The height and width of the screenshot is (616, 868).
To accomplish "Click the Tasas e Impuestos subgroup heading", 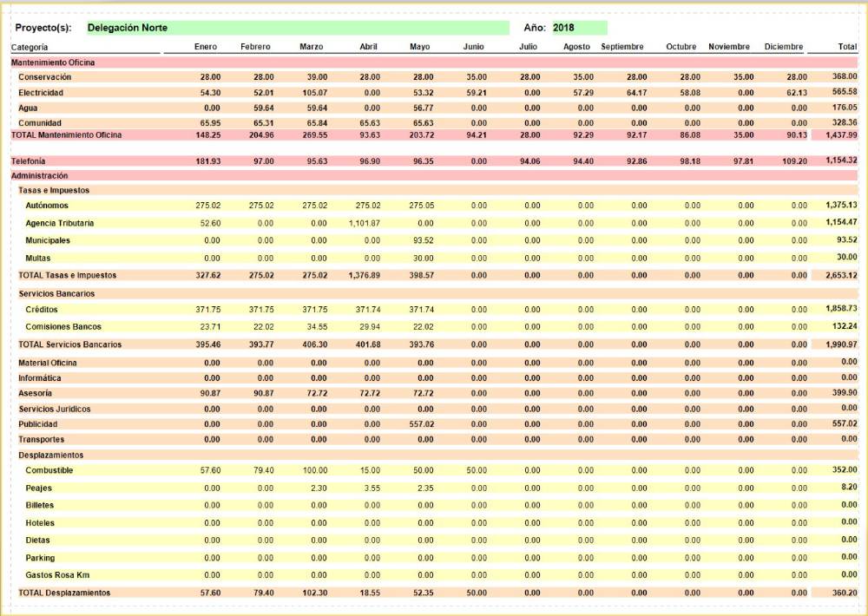I will [x=54, y=190].
